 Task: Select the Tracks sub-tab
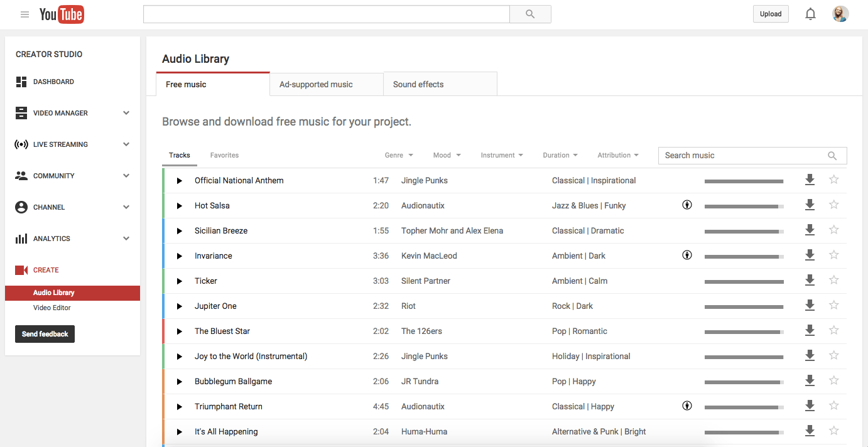[180, 155]
